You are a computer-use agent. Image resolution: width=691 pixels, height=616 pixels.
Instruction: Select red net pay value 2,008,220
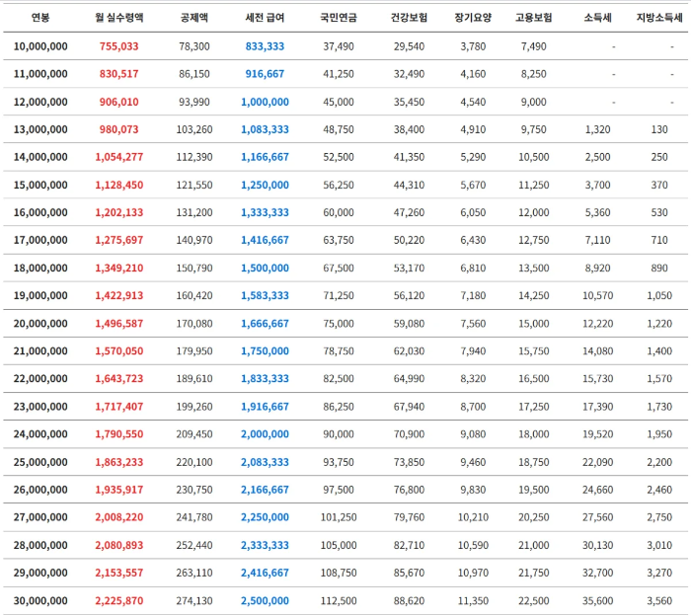[119, 517]
